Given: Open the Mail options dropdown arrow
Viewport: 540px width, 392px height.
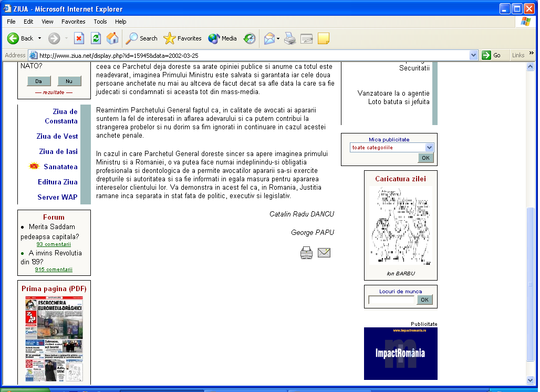Looking at the screenshot, I should (278, 38).
